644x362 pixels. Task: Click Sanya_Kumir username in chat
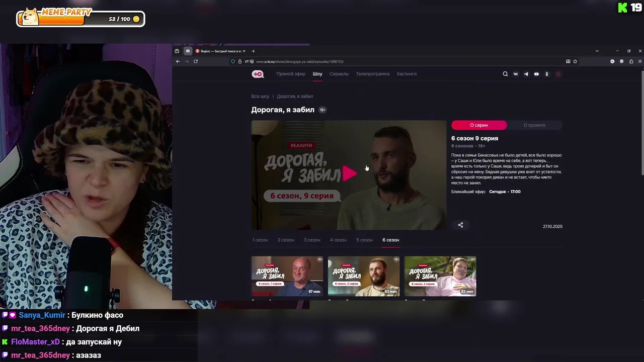tap(42, 315)
